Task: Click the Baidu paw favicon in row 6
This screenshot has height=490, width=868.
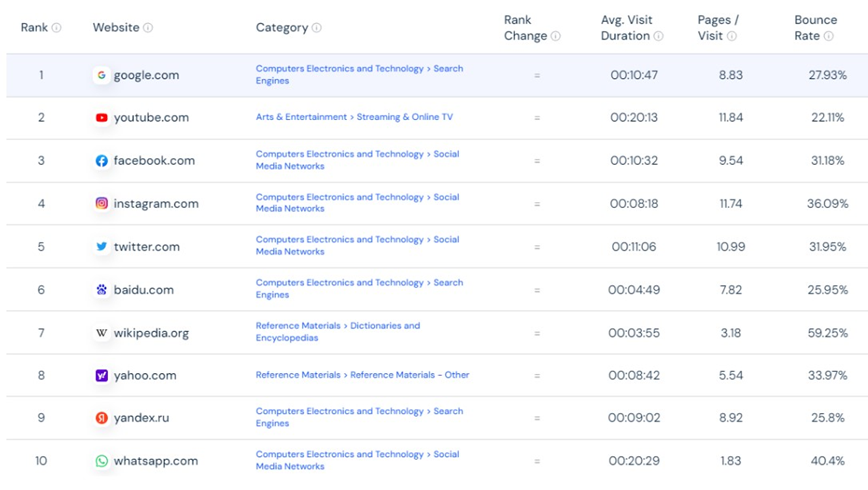Action: (101, 290)
